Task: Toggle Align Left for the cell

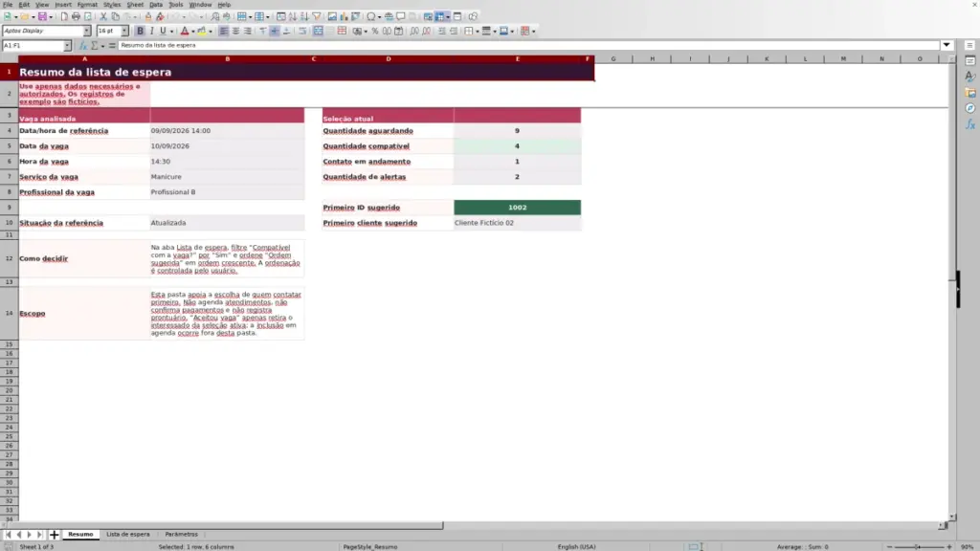Action: 223,32
